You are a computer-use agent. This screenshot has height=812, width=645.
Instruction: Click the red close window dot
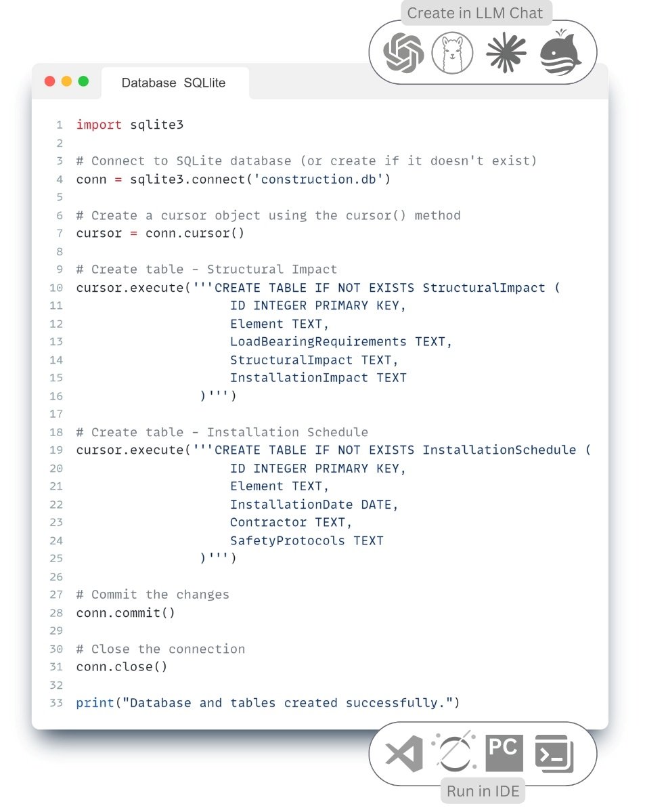49,81
